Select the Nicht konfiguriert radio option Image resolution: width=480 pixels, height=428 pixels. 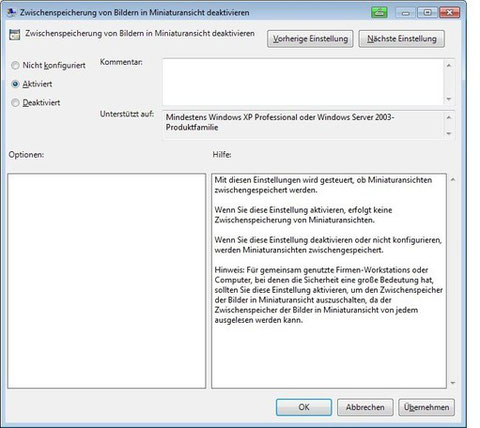15,65
